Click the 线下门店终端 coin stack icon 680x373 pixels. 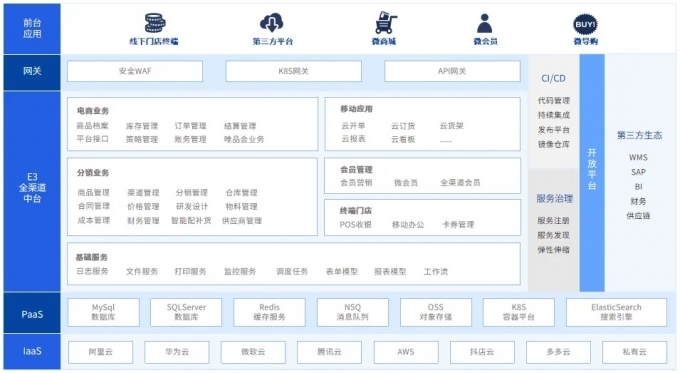click(x=155, y=23)
